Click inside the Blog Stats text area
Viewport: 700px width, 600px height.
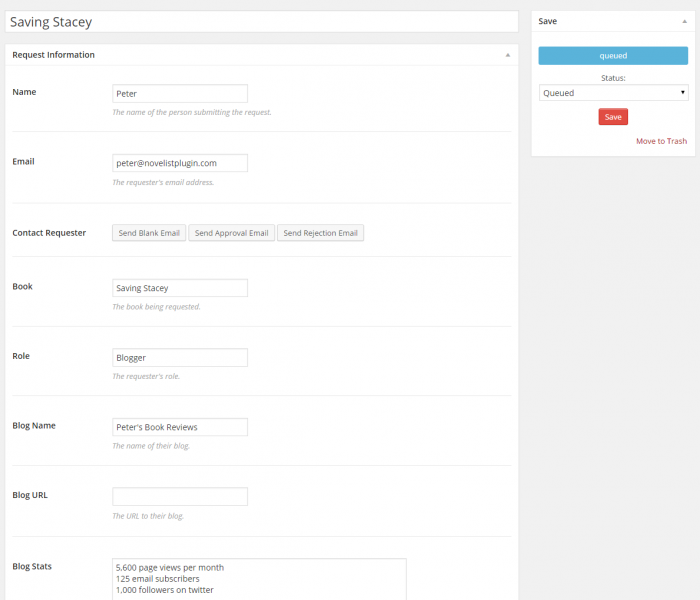[259, 579]
